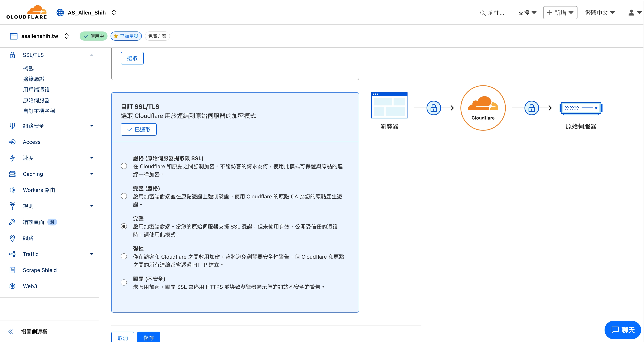Open the 聊天 chat button

(x=623, y=330)
